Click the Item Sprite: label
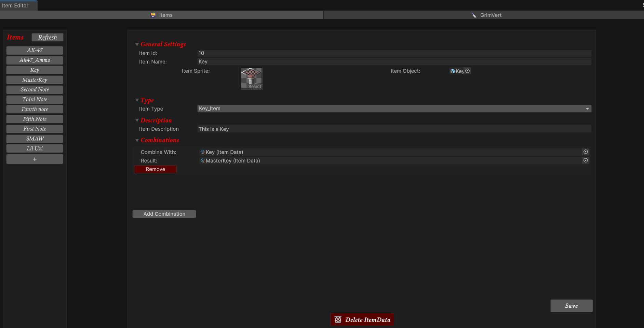644x328 pixels. 196,71
